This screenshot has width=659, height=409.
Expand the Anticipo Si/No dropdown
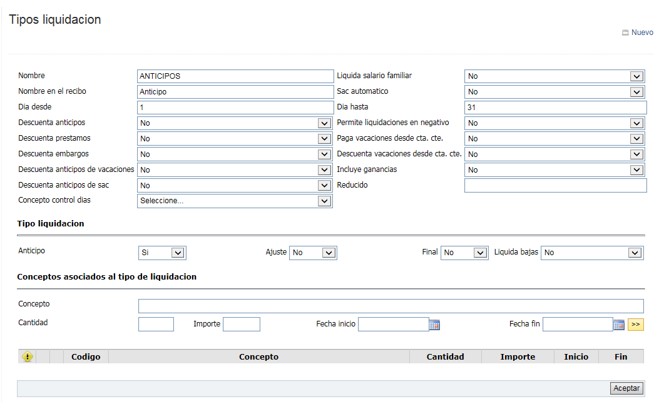(x=161, y=254)
